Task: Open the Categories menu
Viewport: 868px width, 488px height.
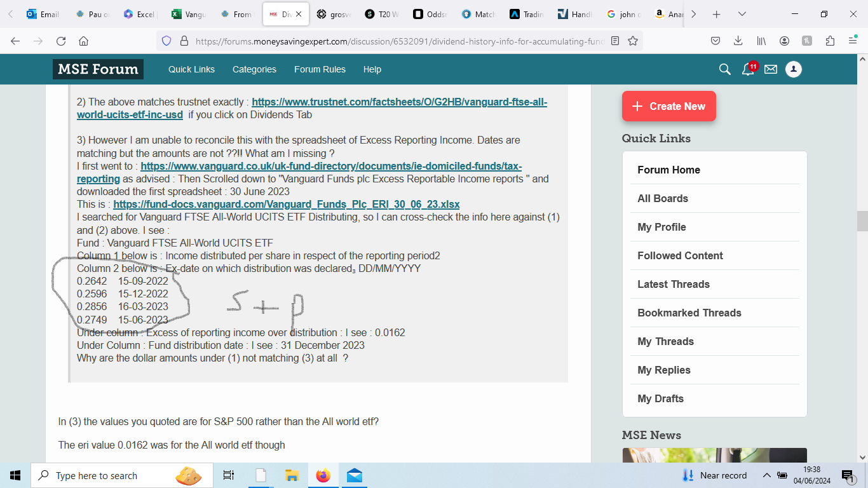Action: tap(254, 69)
